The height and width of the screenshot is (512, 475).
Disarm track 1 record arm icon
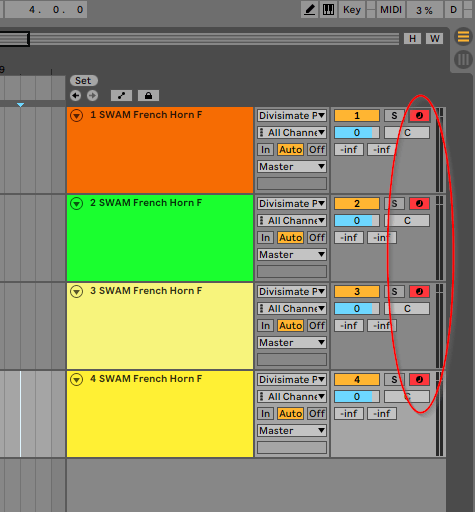(419, 116)
